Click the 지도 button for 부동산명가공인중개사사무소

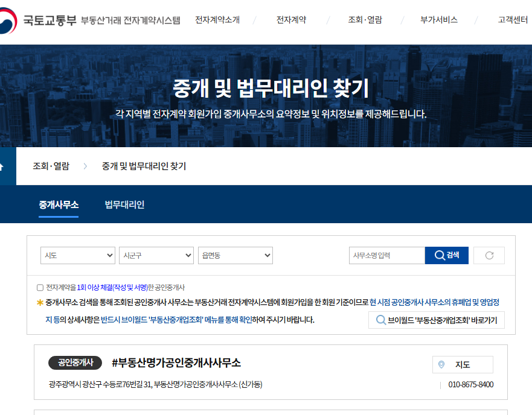(463, 364)
